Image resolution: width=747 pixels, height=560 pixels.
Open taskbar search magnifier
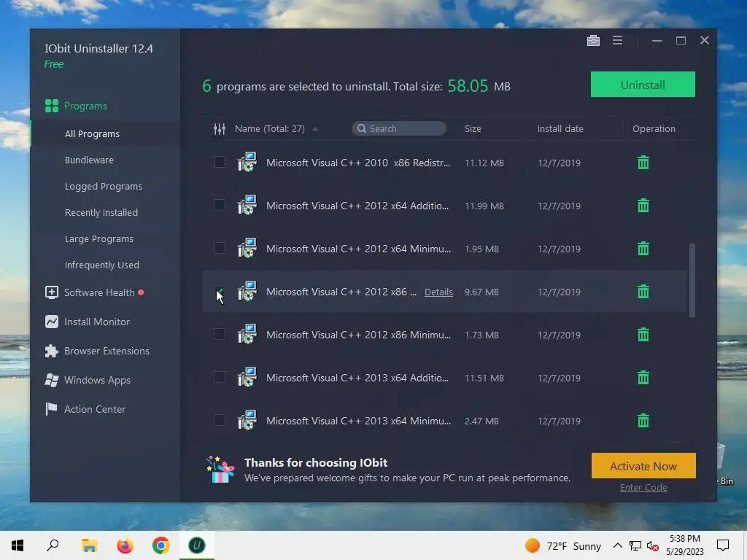click(x=53, y=545)
